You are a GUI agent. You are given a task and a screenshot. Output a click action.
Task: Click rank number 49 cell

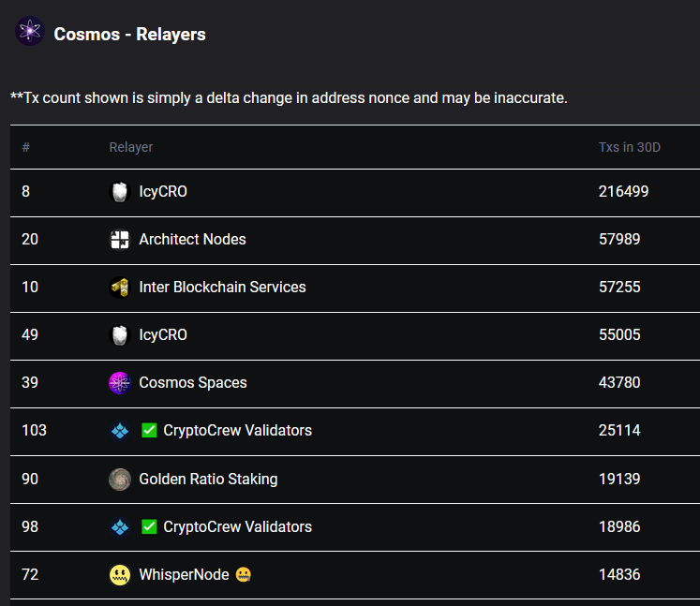coord(30,335)
